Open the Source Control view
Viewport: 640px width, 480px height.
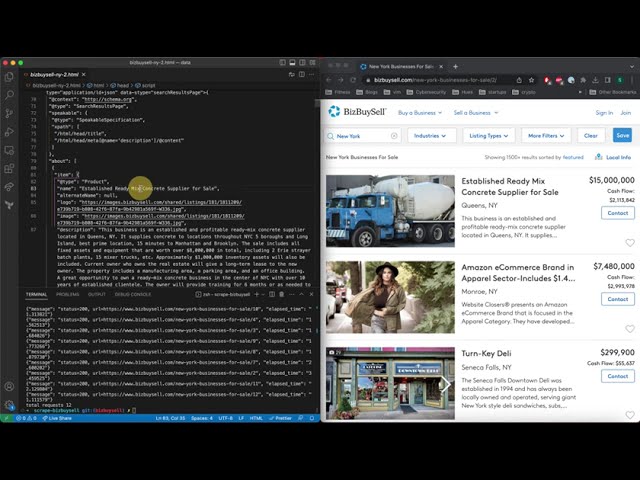[9, 113]
